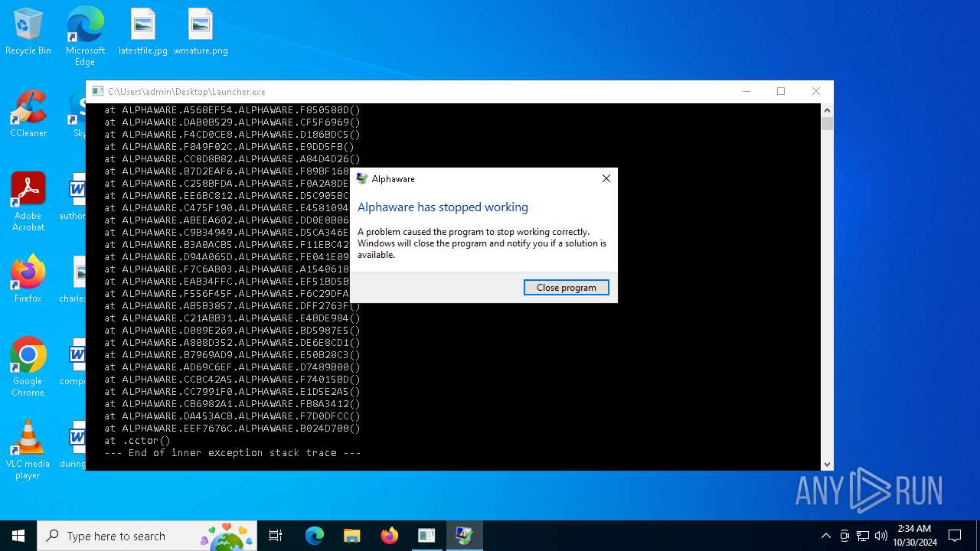Click the '.cctor()' stack trace line
980x551 pixels.
[x=138, y=441]
